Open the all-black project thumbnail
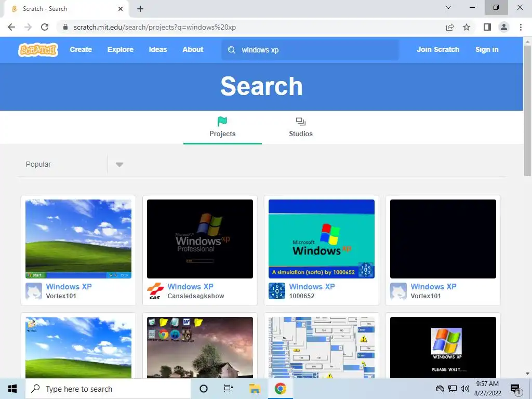The image size is (532, 399). [x=443, y=239]
